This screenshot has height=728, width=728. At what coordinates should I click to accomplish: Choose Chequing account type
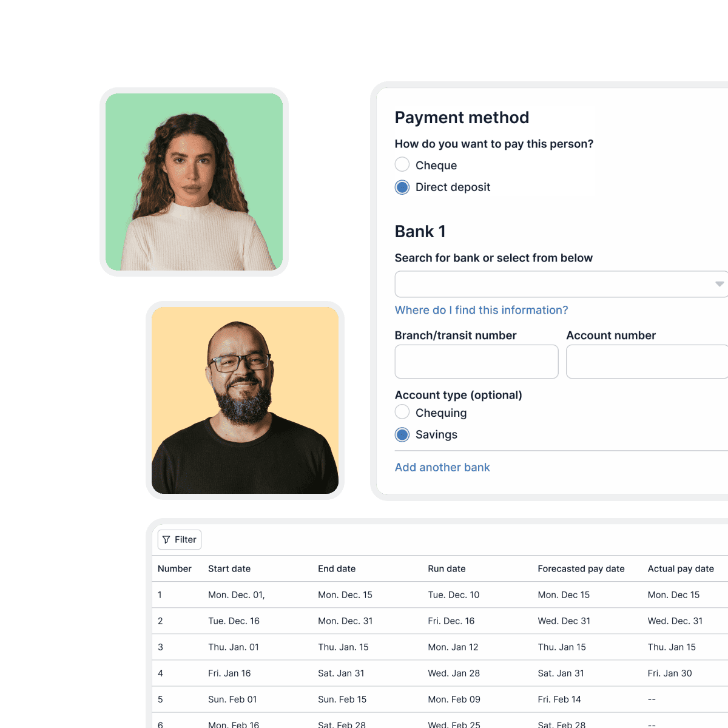(402, 413)
